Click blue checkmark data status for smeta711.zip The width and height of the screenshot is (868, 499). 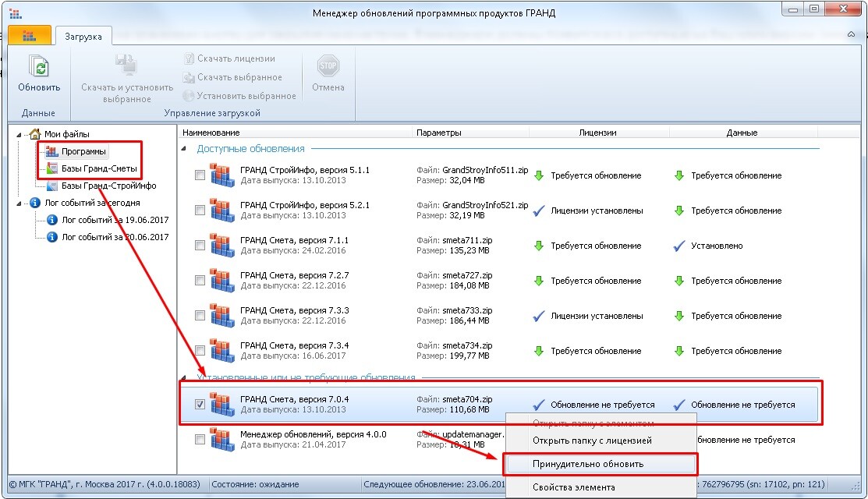679,246
